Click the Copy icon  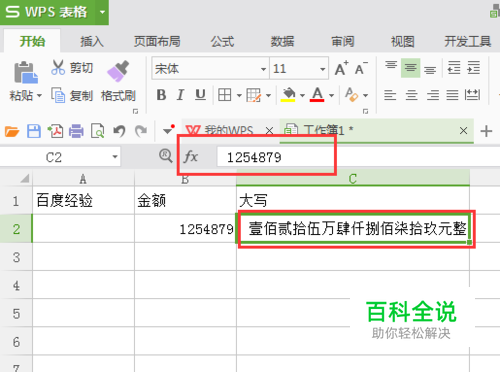point(58,96)
